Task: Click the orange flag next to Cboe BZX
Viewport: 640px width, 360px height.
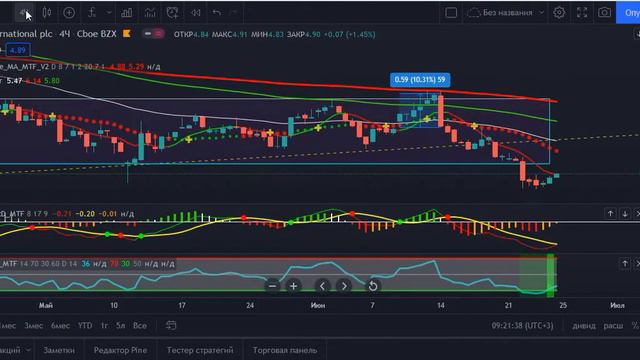Action: (127, 33)
